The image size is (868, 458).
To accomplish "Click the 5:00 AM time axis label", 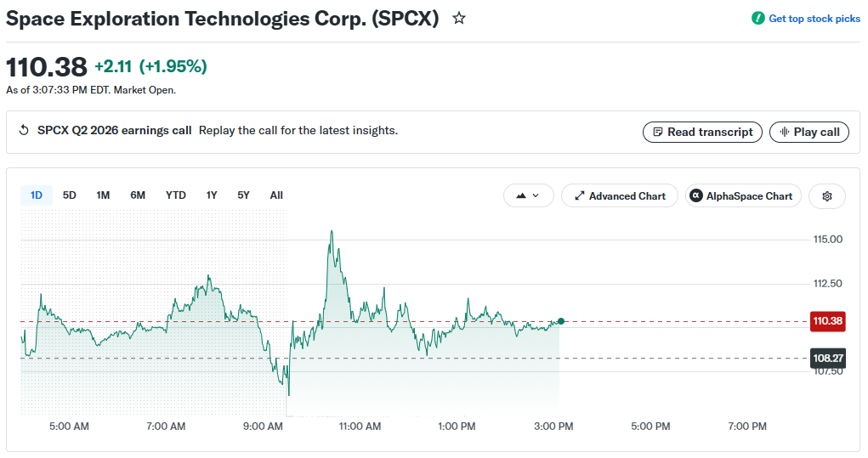I will (69, 427).
